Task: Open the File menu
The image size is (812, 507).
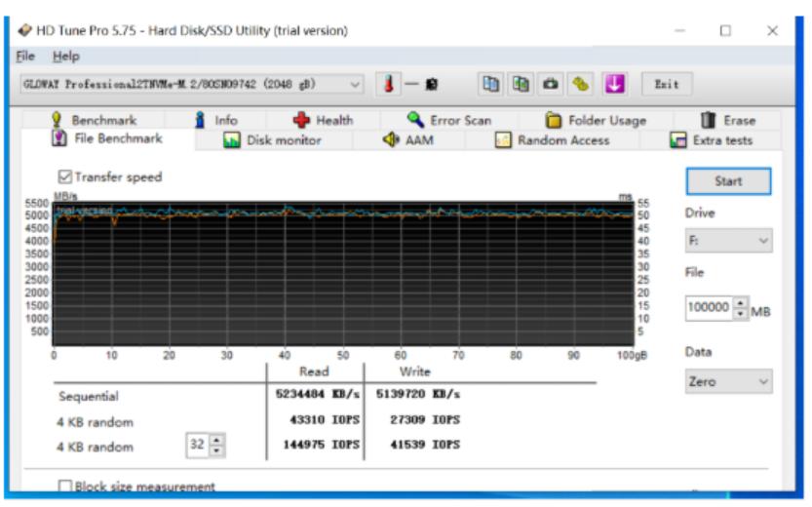Action: tap(25, 57)
